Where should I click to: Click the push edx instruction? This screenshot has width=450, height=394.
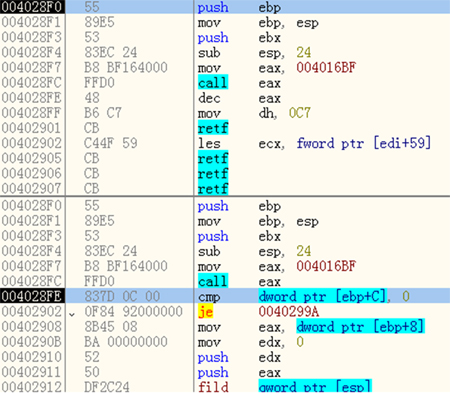click(239, 357)
